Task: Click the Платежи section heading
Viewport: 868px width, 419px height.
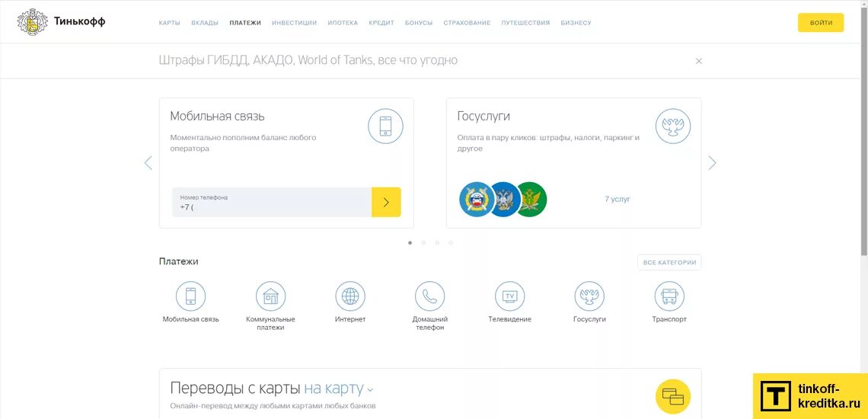Action: point(178,261)
